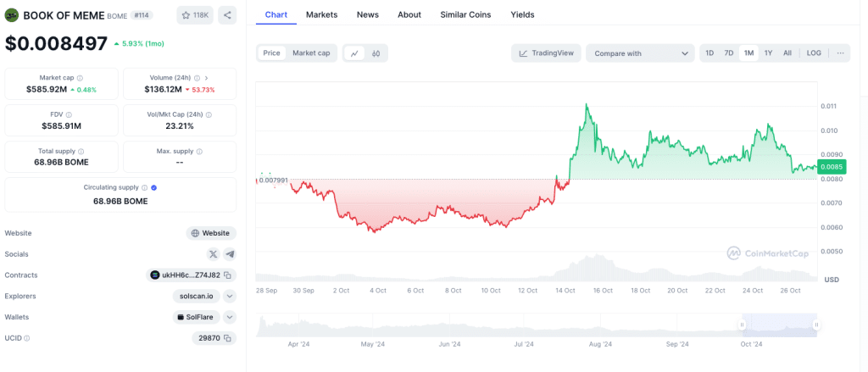The width and height of the screenshot is (868, 372).
Task: Show Vol/Mkt Cap info icon
Action: coord(209,114)
